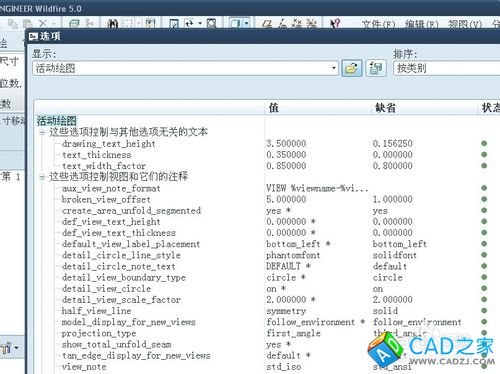Click the paste icon in top toolbar
500x374 pixels.
27,23
